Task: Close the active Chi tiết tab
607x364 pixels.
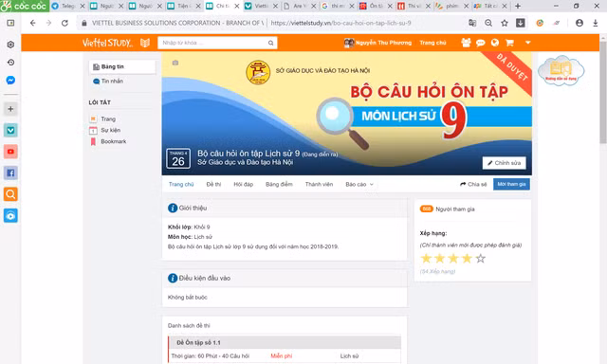Action: (237, 7)
